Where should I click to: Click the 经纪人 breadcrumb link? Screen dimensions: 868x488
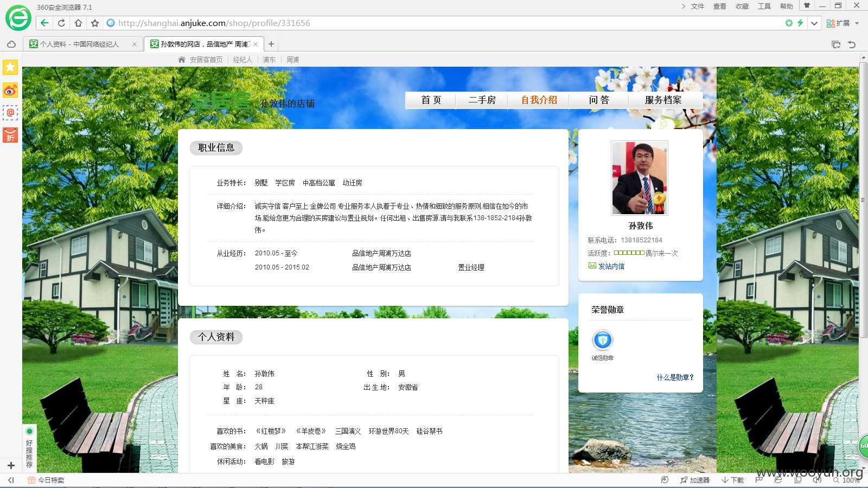(242, 60)
